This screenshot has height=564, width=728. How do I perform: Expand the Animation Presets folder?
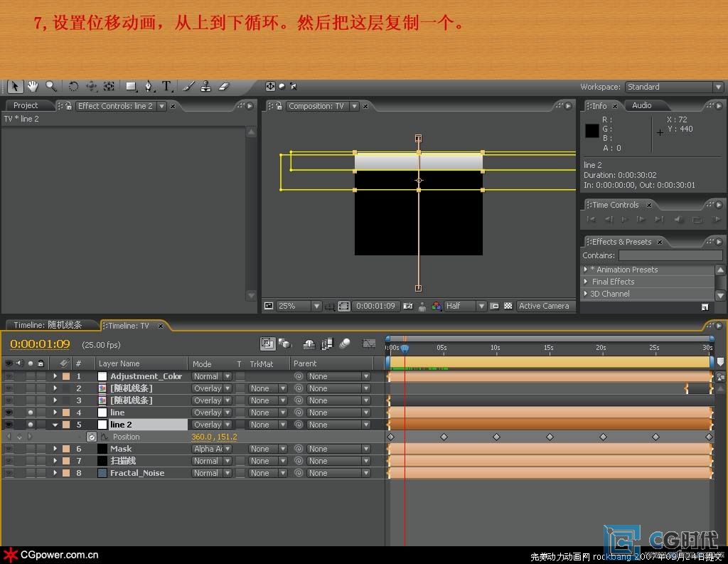point(586,270)
